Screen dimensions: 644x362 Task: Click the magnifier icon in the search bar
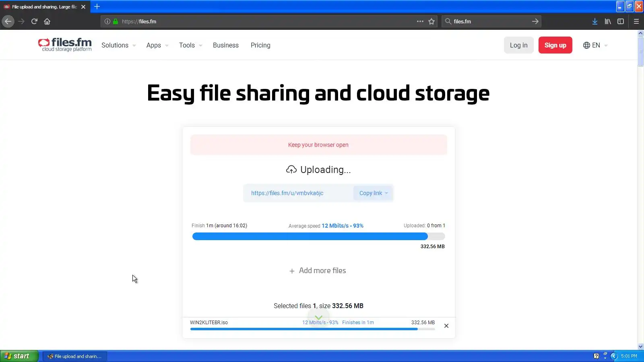click(448, 21)
